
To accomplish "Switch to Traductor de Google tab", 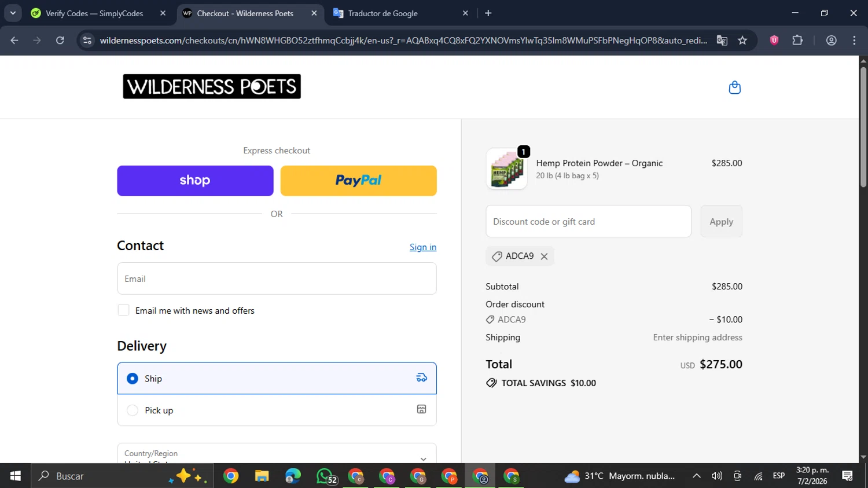I will [396, 13].
